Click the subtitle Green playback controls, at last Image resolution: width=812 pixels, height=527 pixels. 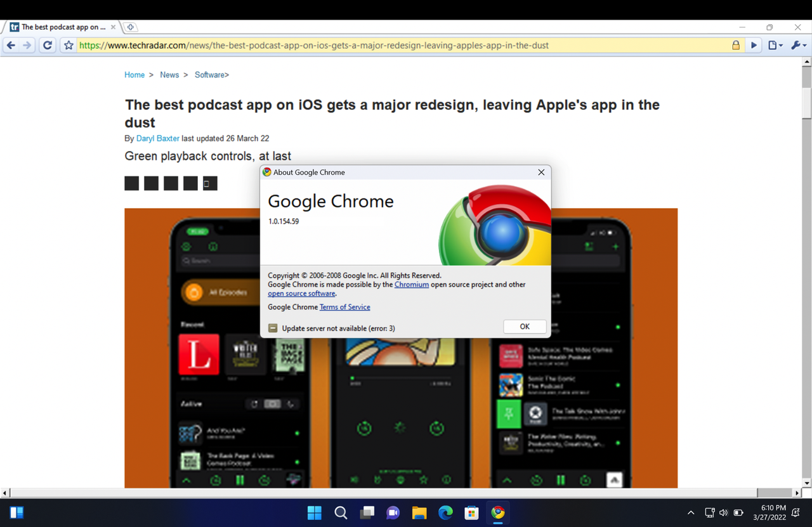click(208, 156)
